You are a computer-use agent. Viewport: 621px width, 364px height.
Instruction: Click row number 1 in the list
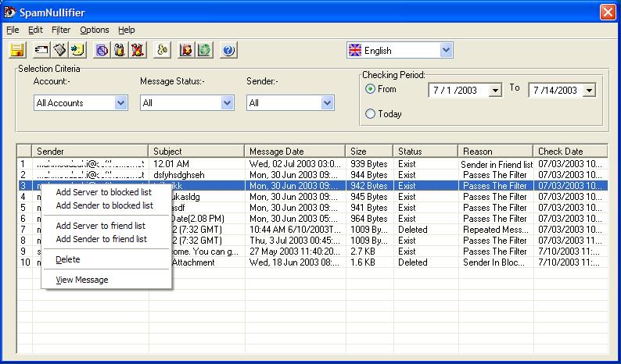coord(23,164)
